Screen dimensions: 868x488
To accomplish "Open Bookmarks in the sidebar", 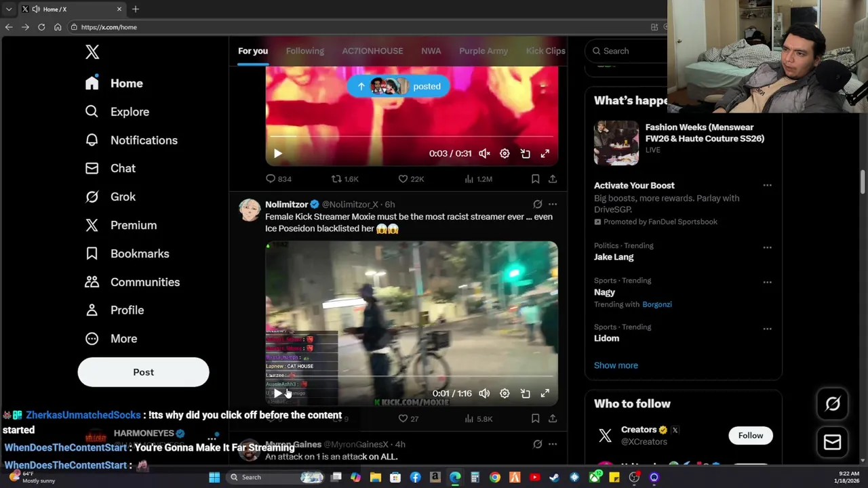I will point(127,253).
